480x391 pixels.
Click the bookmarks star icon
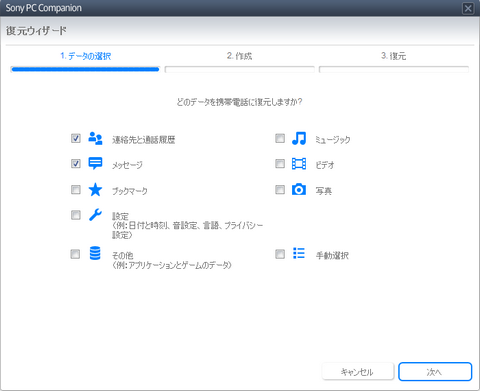click(95, 189)
